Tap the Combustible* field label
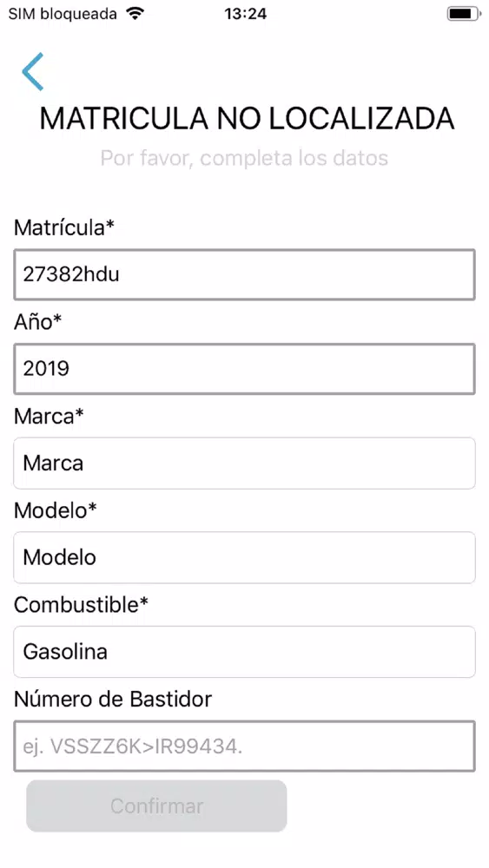 point(82,604)
